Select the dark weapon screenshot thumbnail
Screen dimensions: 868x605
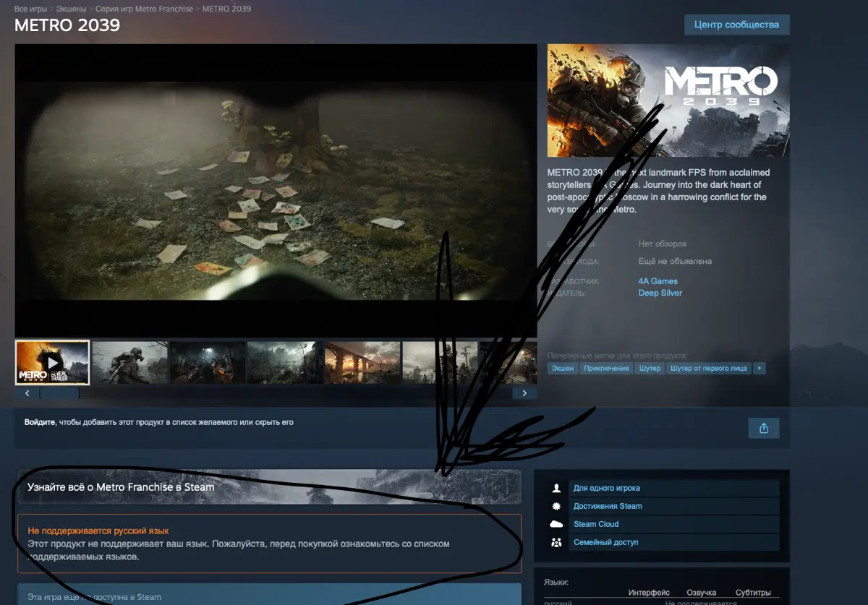point(208,362)
